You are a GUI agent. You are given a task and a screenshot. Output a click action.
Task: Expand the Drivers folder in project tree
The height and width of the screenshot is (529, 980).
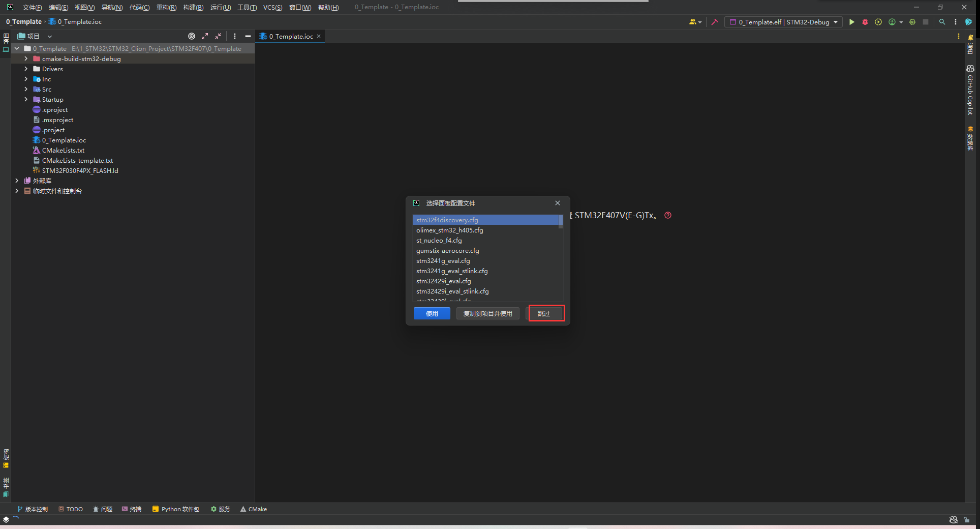[x=25, y=69]
